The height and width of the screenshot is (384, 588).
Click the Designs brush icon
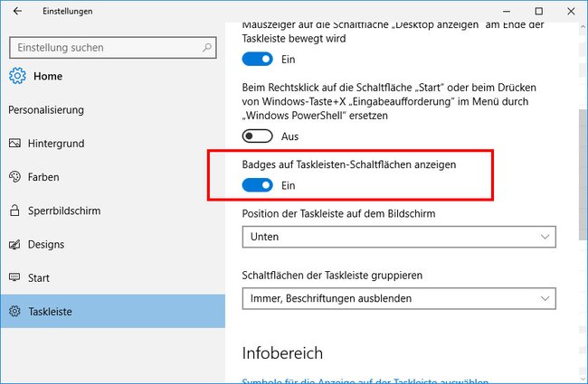point(14,244)
